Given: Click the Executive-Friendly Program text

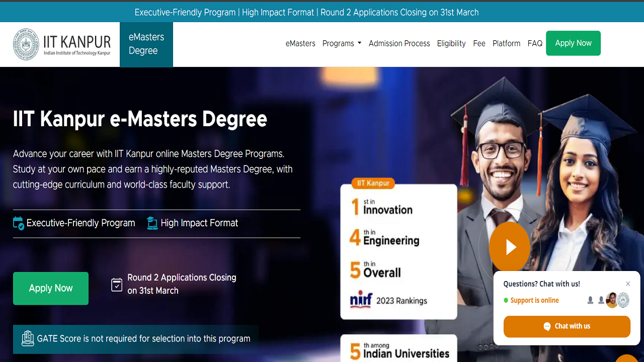Looking at the screenshot, I should (81, 223).
